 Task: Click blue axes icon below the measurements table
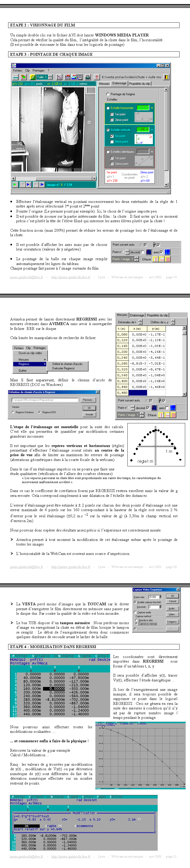[x=173, y=408]
